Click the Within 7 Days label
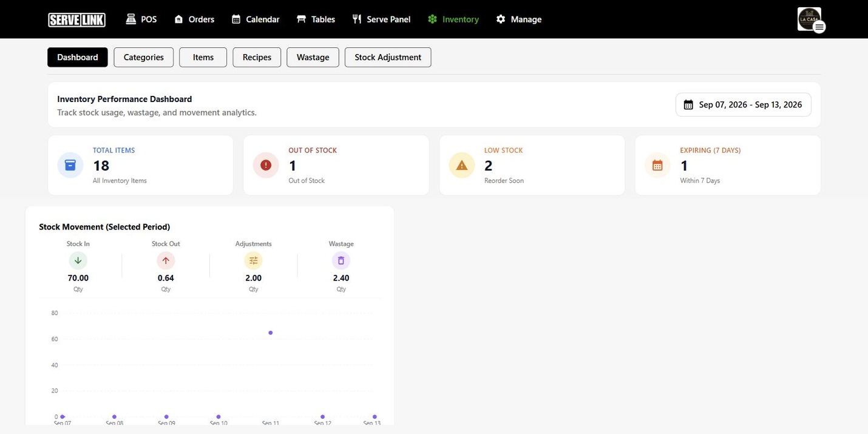Viewport: 868px width, 434px height. (x=700, y=181)
